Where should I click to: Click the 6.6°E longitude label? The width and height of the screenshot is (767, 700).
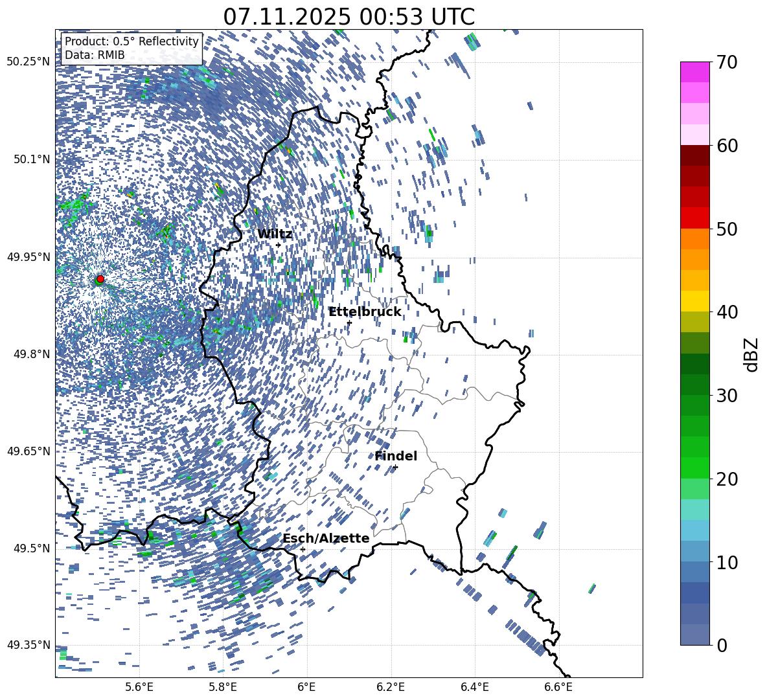558,687
